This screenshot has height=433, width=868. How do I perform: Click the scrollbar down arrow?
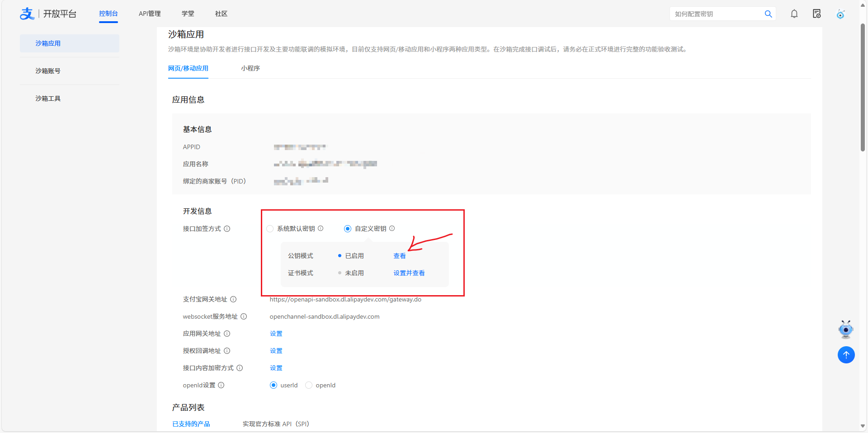pyautogui.click(x=863, y=426)
